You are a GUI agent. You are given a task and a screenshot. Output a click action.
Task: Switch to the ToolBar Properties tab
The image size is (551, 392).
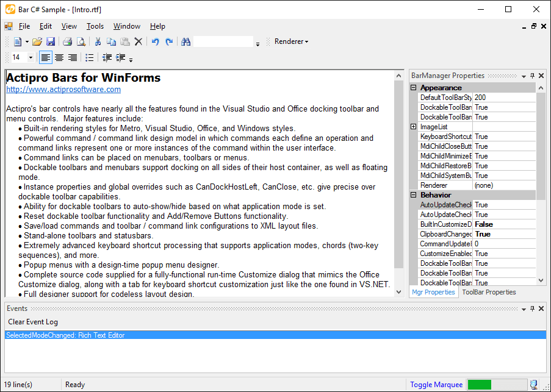(x=489, y=292)
